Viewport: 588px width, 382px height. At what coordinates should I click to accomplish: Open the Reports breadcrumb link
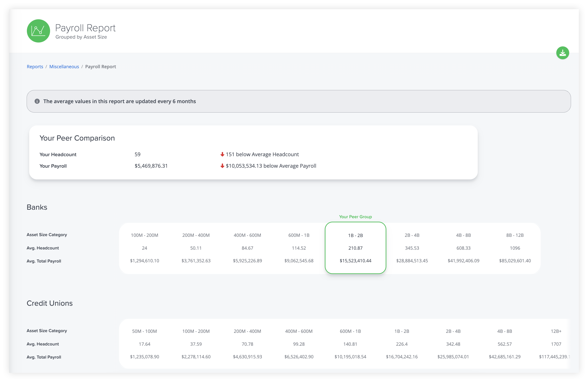pyautogui.click(x=35, y=67)
